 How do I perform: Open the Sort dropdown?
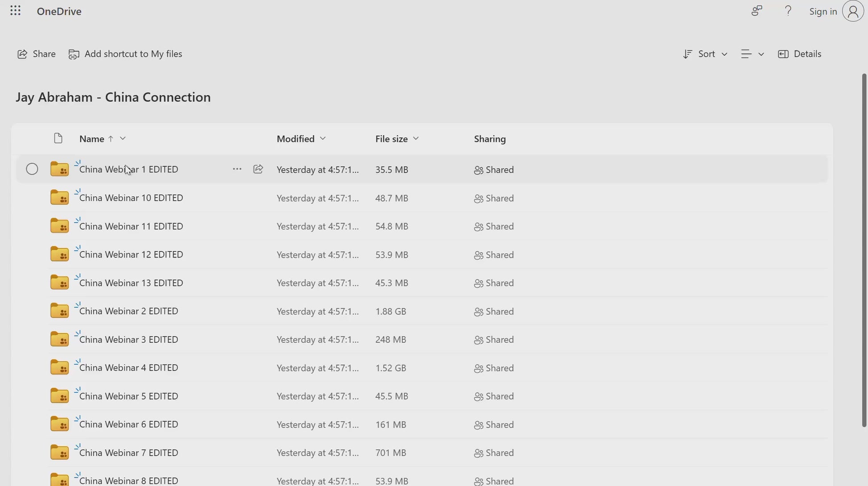[705, 54]
